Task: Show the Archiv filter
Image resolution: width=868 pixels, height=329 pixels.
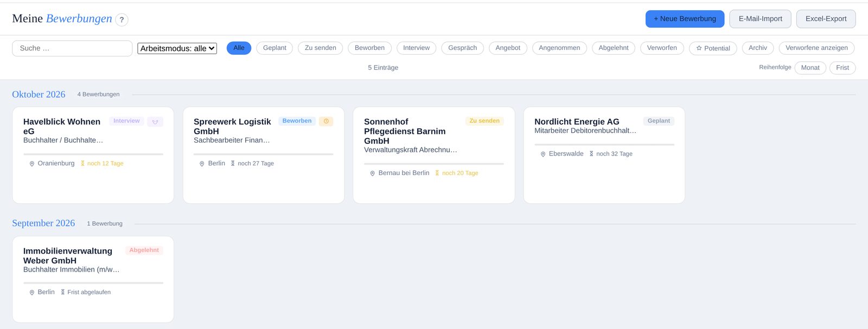Action: [x=758, y=48]
